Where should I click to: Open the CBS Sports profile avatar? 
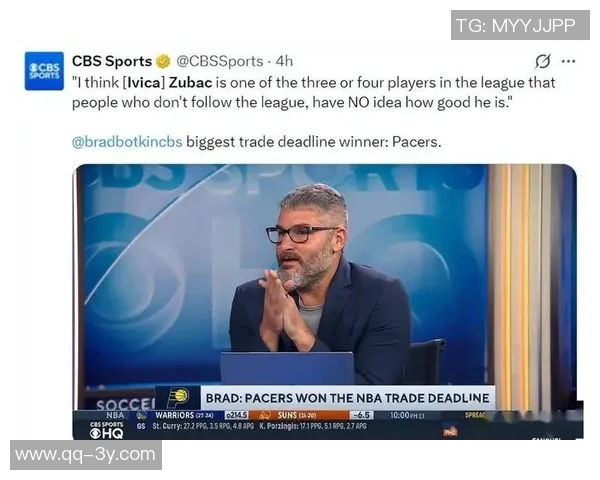(x=44, y=71)
